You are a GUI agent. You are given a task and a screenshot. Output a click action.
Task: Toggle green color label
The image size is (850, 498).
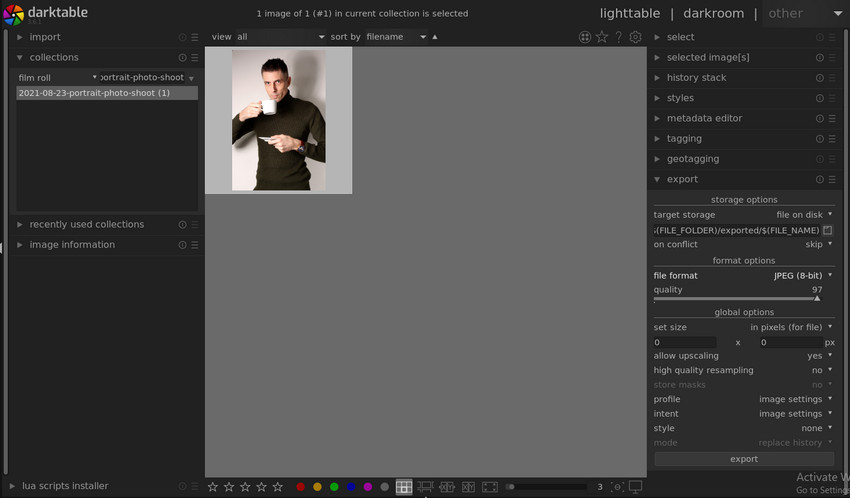[x=334, y=487]
